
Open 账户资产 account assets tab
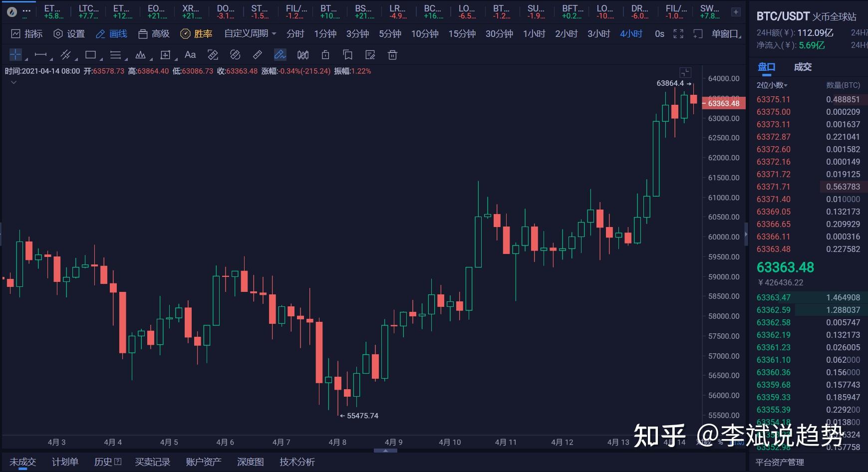(x=203, y=462)
